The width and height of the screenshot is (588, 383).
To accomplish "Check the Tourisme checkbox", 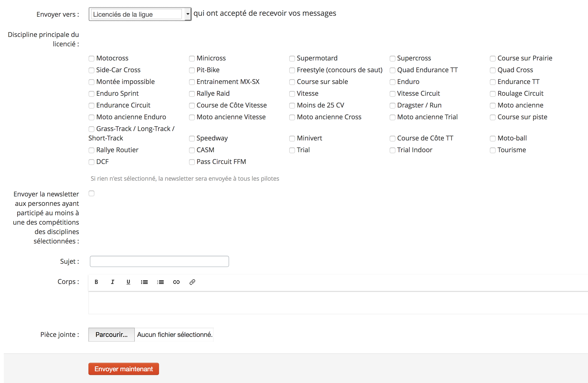I will point(493,150).
